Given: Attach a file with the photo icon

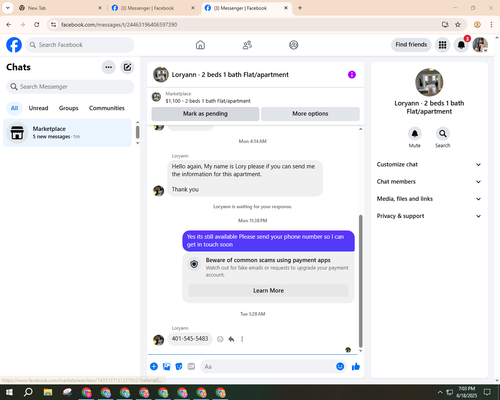Looking at the screenshot, I should click(x=166, y=367).
